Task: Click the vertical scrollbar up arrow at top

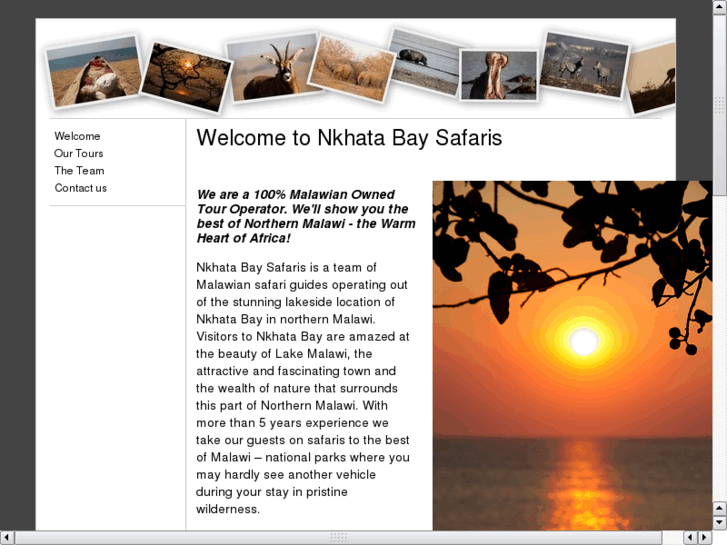Action: point(720,6)
